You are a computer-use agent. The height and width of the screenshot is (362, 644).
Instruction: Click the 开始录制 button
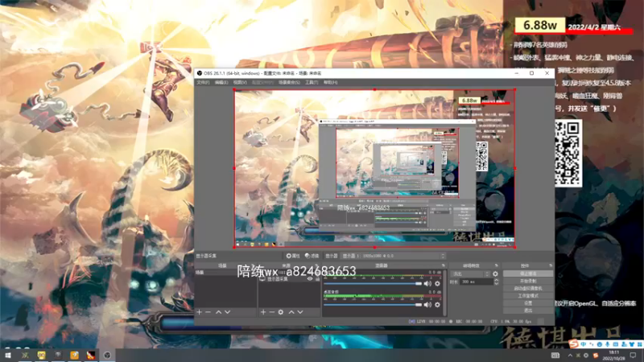tap(528, 281)
